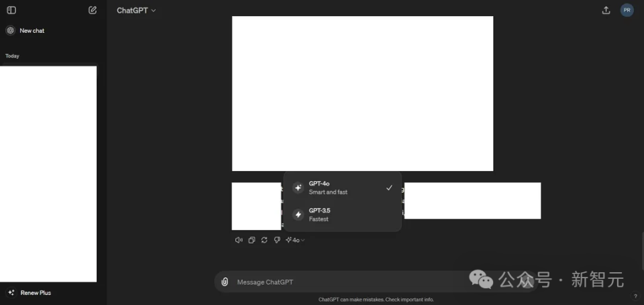Image resolution: width=644 pixels, height=305 pixels.
Task: Regenerate the response with the refresh icon
Action: [264, 240]
